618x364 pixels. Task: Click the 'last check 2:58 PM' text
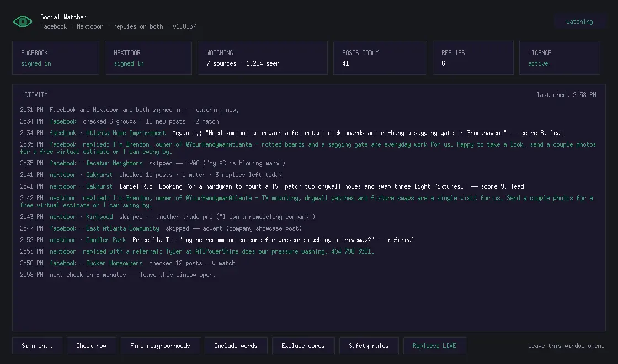coord(566,95)
